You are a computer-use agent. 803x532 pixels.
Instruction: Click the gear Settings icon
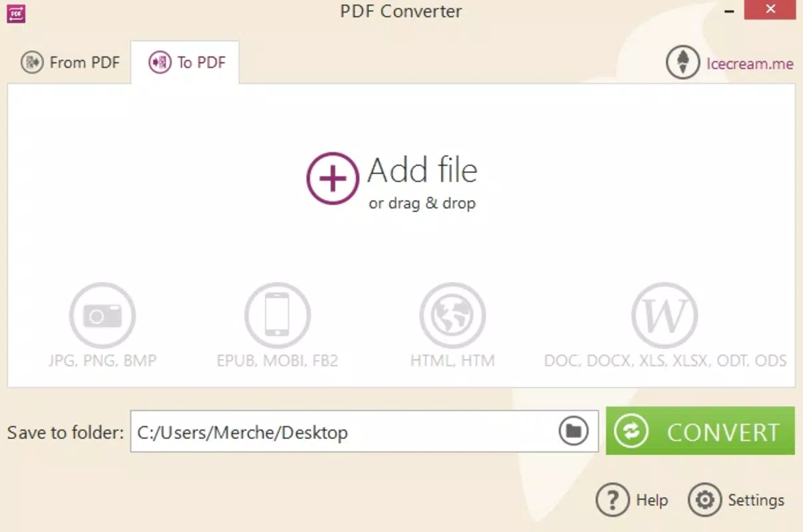[705, 499]
